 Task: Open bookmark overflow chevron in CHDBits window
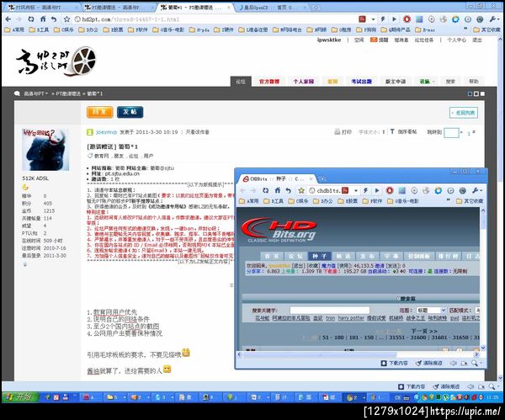[448, 200]
